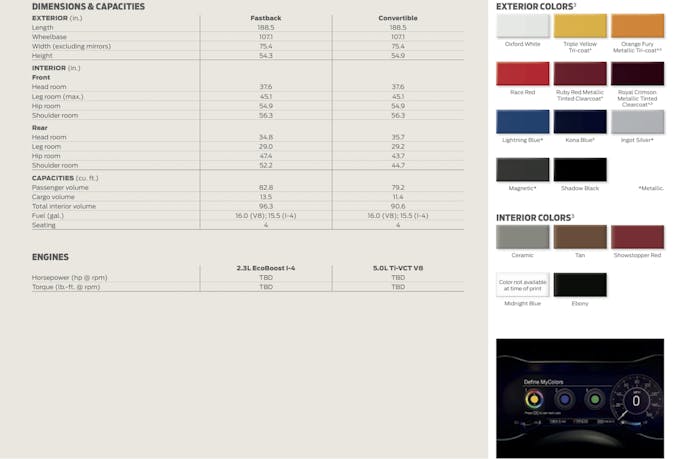This screenshot has width=688, height=459.
Task: Click the 2.3L EcoBoost I-4 engine heading
Action: [266, 268]
